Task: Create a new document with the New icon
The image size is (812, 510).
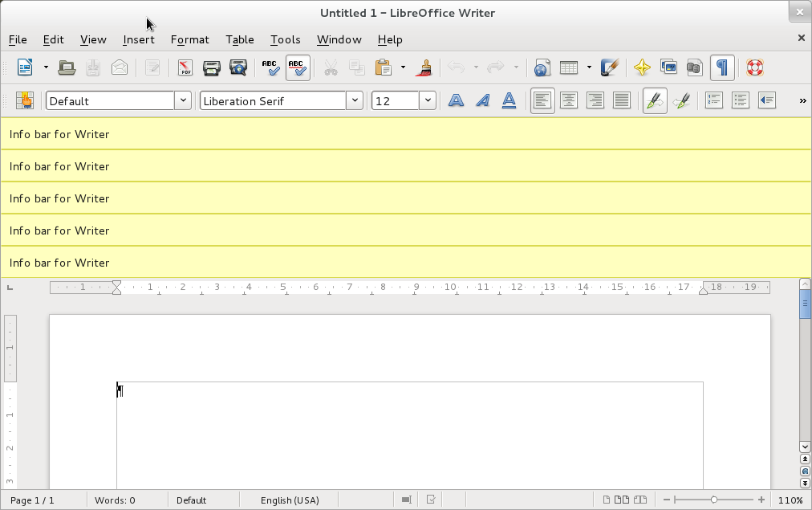Action: click(x=25, y=67)
